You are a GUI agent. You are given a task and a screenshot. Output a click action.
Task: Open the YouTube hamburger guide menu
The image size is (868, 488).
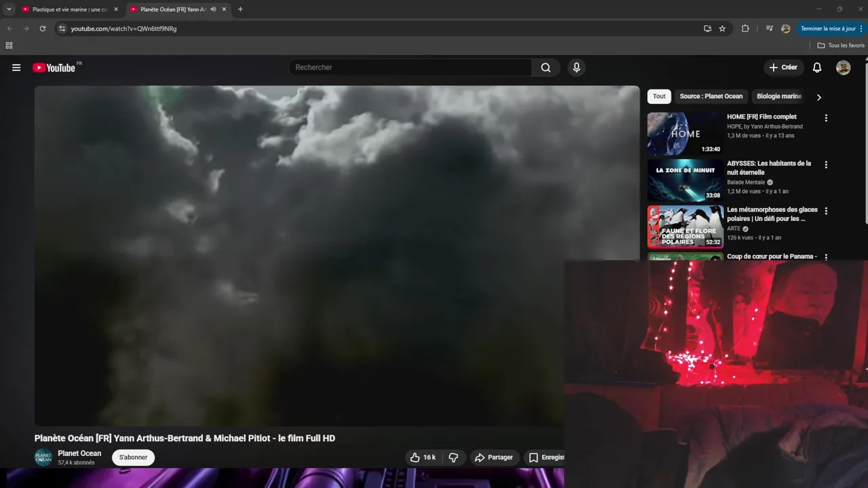(16, 68)
